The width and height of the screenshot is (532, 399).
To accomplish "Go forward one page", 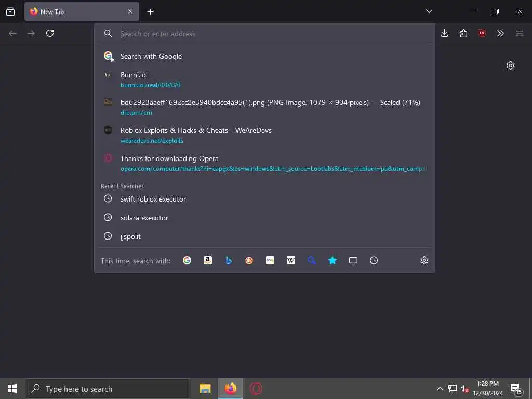I will (x=31, y=33).
